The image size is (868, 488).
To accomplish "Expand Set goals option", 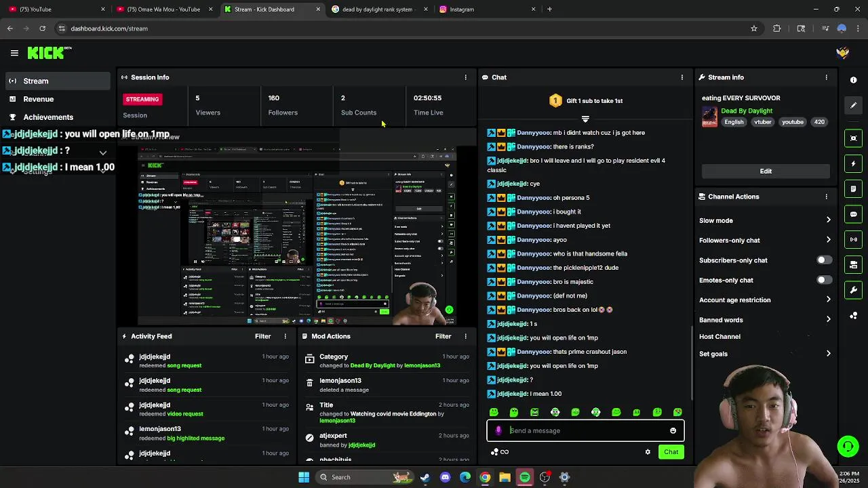I will pos(765,354).
